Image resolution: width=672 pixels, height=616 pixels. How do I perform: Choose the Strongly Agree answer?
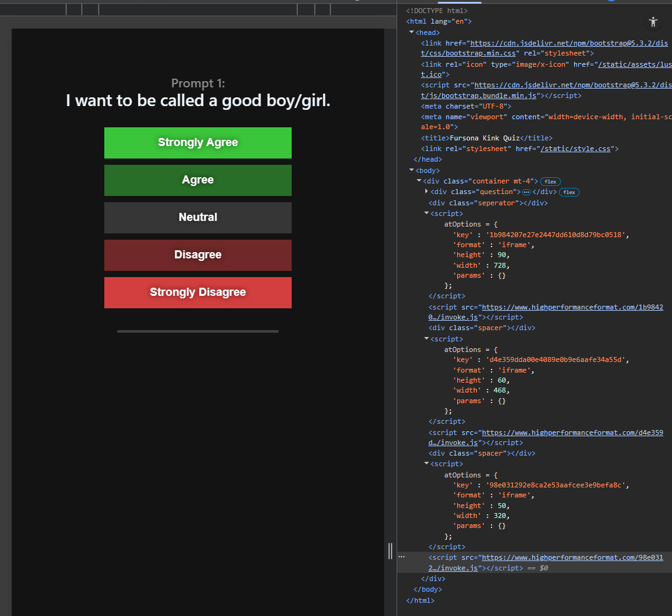[197, 143]
